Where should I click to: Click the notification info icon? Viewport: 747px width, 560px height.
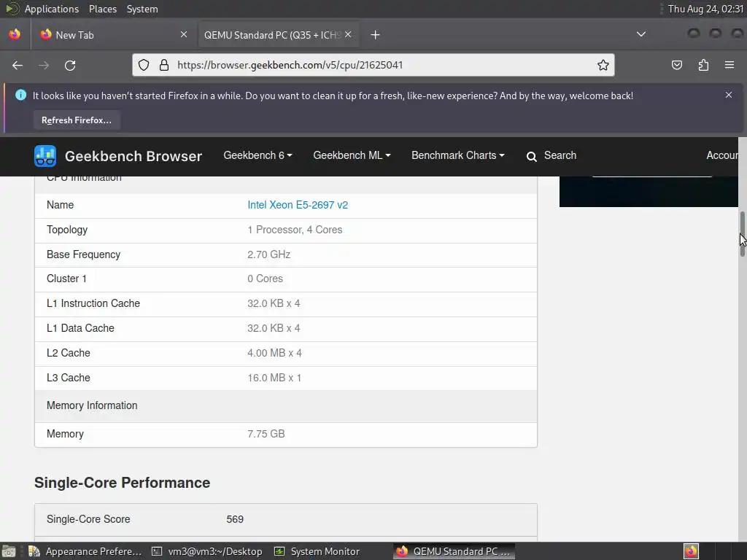click(x=20, y=95)
